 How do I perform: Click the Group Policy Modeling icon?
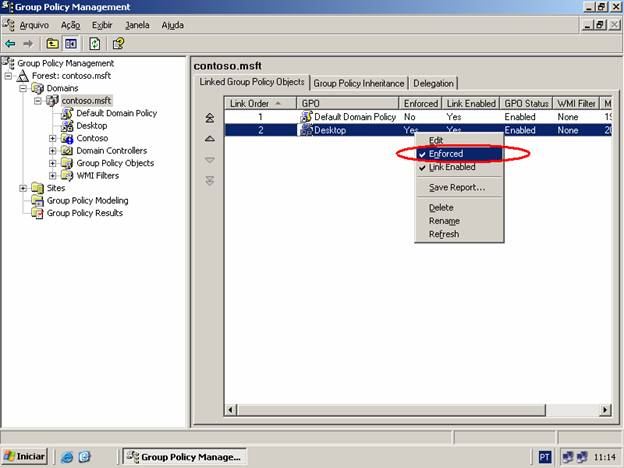(x=38, y=201)
